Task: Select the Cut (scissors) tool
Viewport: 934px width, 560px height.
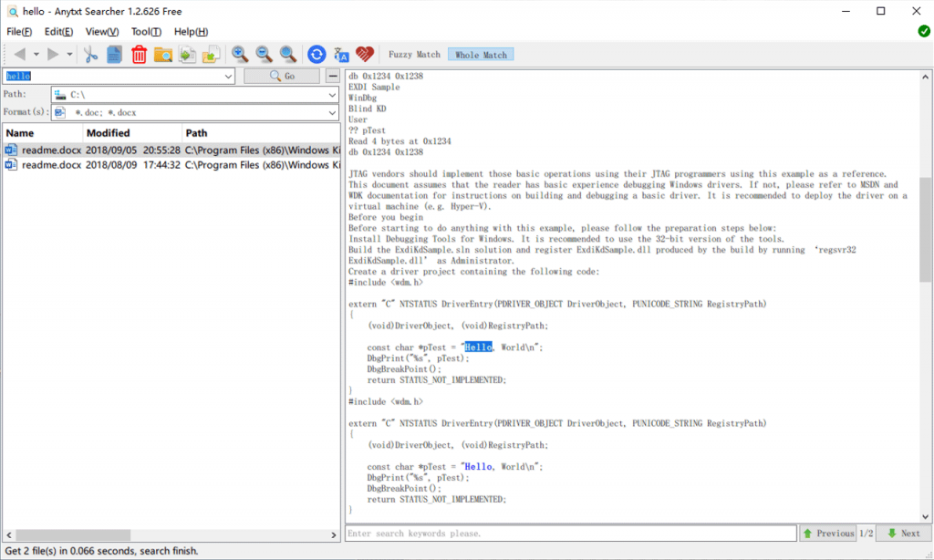Action: 89,54
